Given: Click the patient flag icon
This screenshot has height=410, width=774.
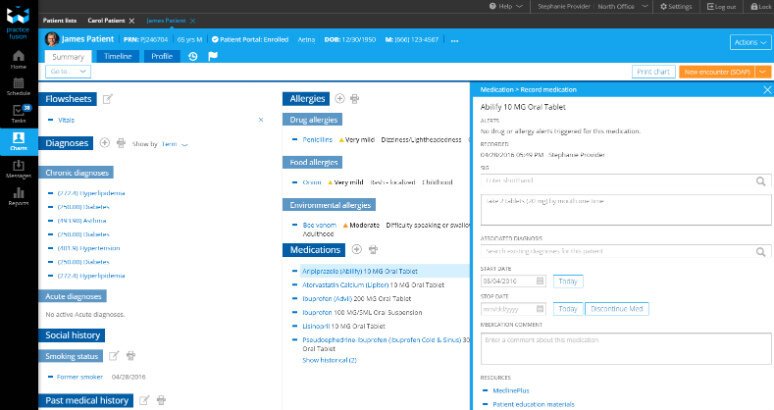Looking at the screenshot, I should [213, 56].
